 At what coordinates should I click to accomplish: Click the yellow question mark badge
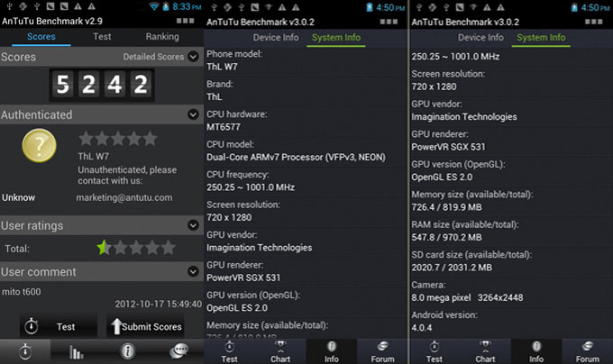39,146
